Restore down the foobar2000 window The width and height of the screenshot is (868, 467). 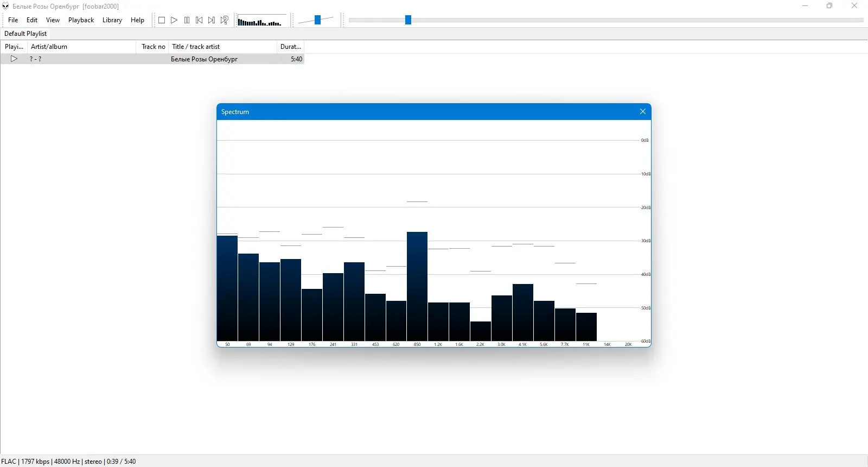tap(829, 6)
